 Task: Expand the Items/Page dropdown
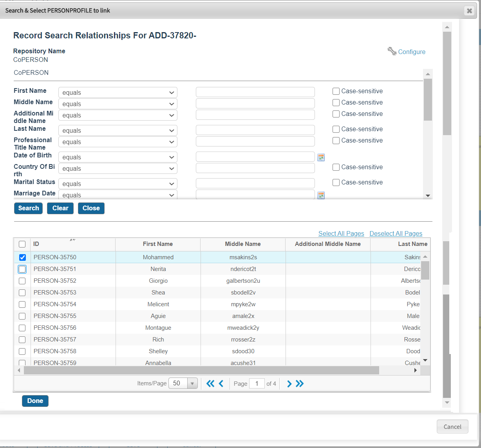click(x=192, y=384)
